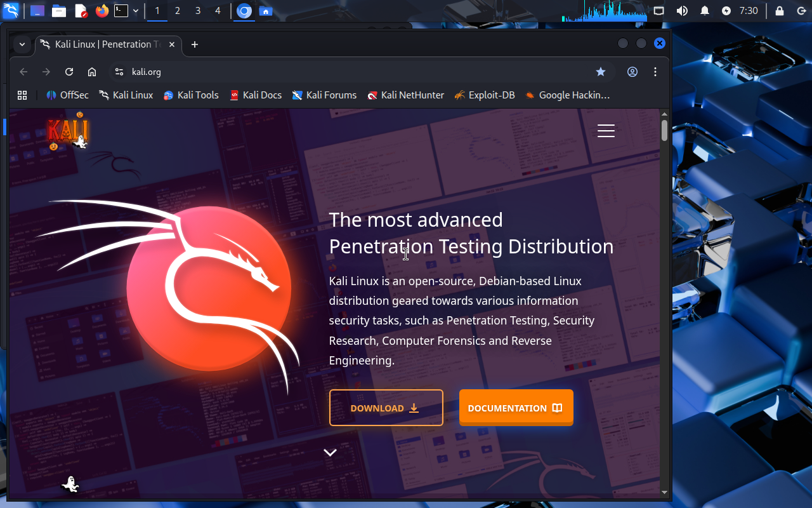812x508 pixels.
Task: Launch Firefox from the top panel
Action: tap(102, 11)
